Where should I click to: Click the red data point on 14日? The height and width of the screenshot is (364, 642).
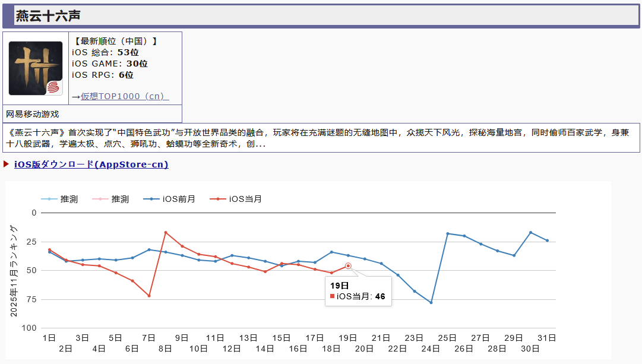[x=265, y=271]
